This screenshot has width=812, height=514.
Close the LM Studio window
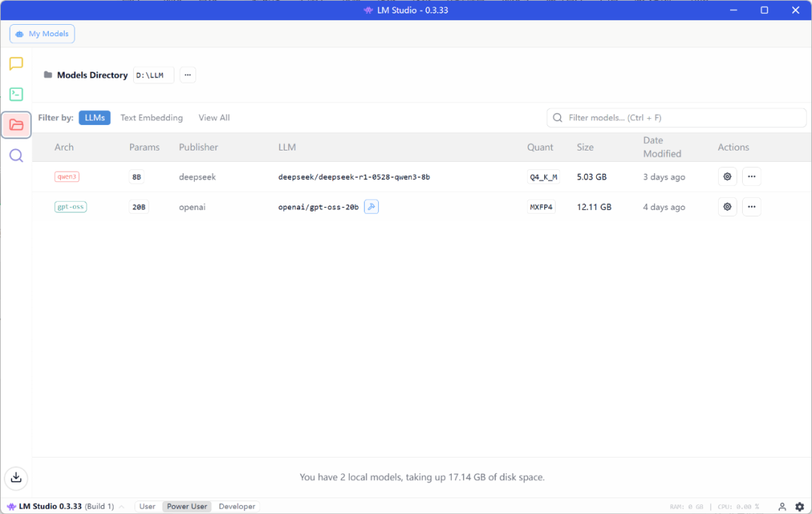(796, 11)
